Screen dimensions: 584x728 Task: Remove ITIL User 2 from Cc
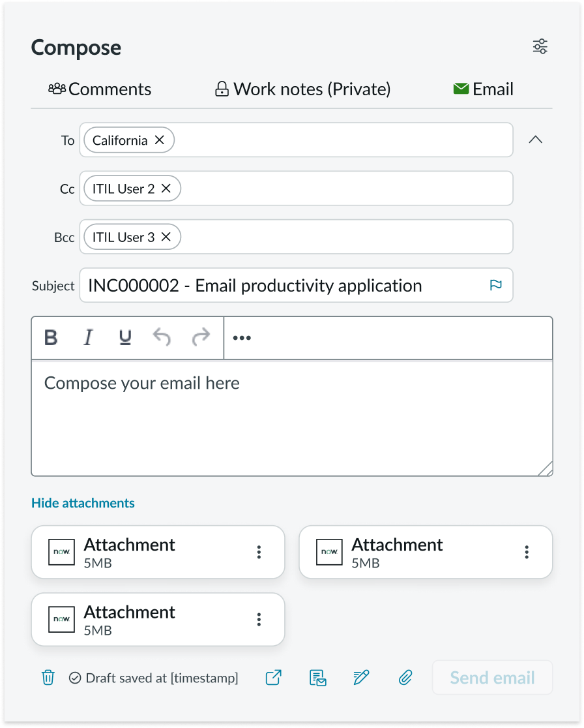(x=166, y=188)
